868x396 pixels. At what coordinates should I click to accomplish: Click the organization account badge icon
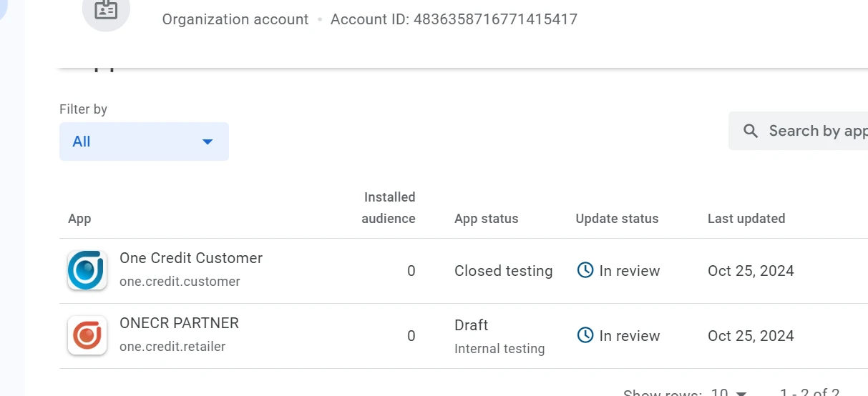106,10
